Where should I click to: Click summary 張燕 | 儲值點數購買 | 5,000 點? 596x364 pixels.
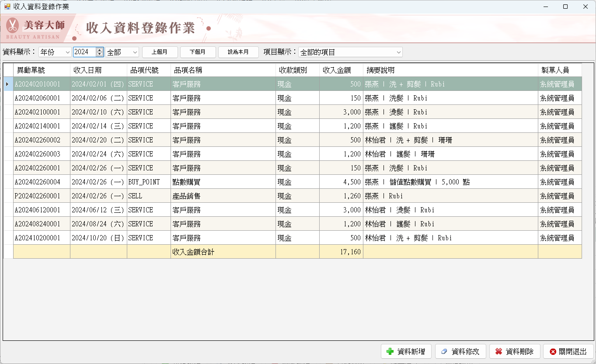click(x=450, y=182)
